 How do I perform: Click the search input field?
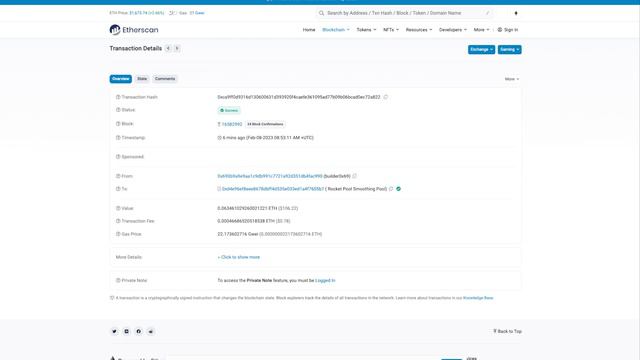pyautogui.click(x=404, y=13)
